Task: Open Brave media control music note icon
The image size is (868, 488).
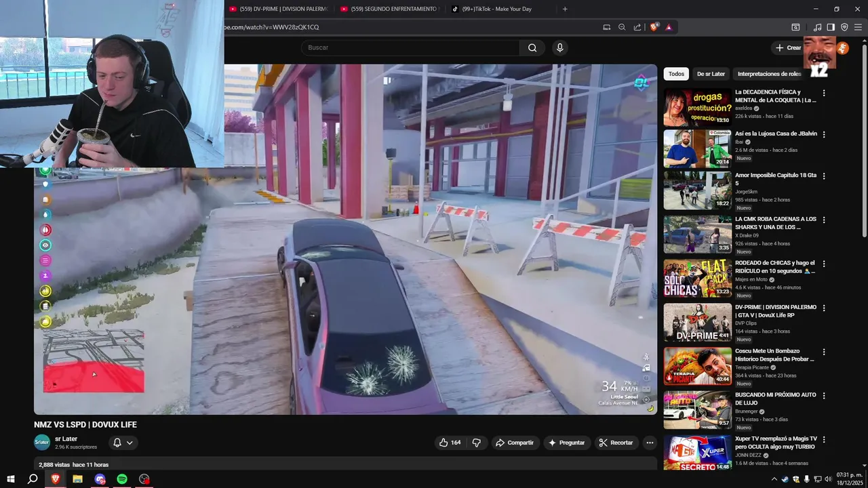Action: 817,27
